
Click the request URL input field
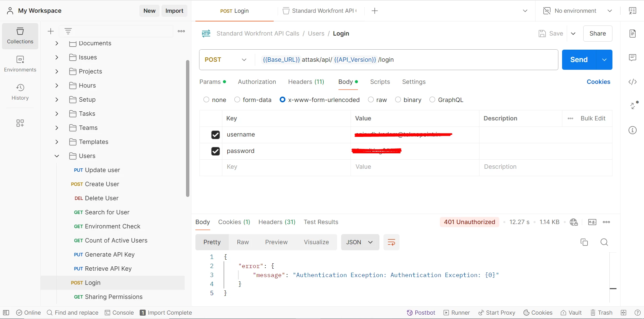407,60
